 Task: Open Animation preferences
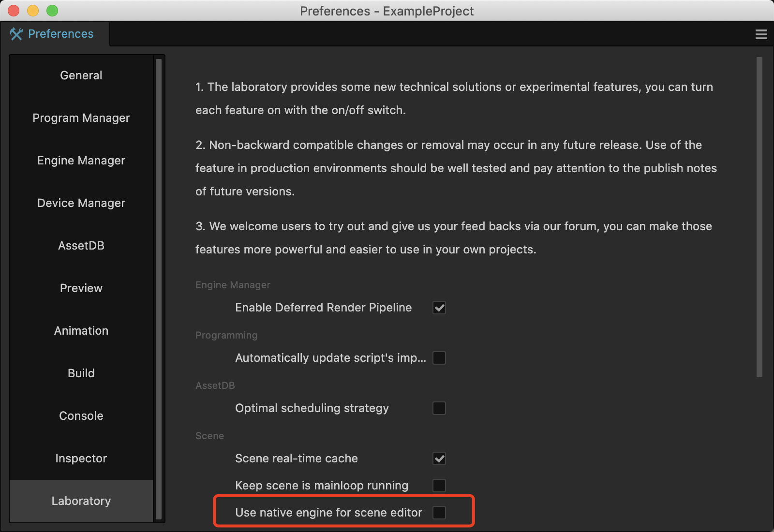(81, 331)
